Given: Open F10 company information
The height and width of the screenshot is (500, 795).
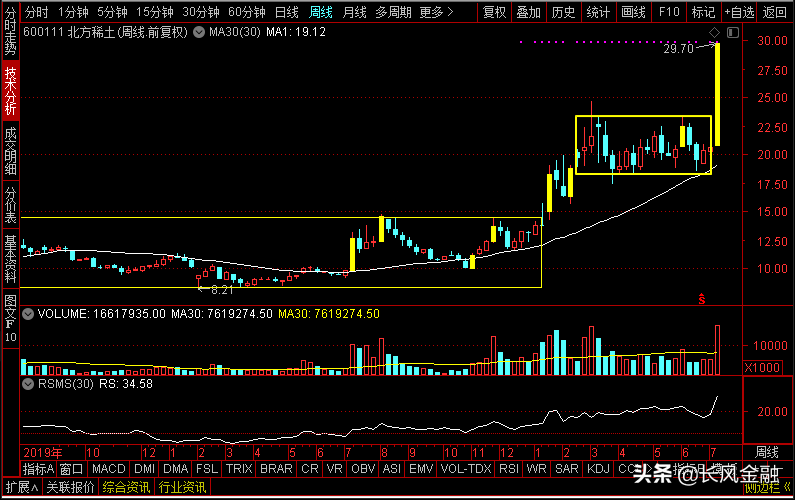Looking at the screenshot, I should tap(669, 12).
